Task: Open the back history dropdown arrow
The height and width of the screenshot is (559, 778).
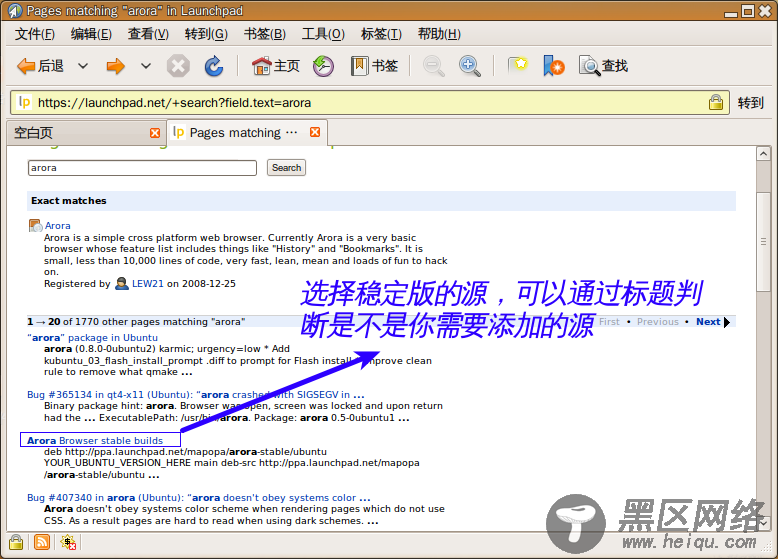Action: tap(83, 66)
